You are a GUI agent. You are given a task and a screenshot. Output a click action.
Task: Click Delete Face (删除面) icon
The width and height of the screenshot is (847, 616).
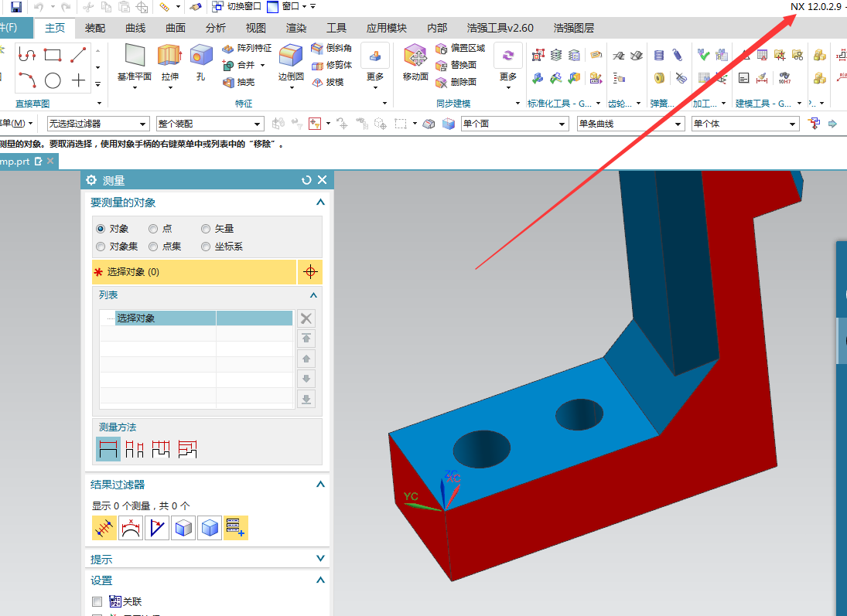point(442,82)
